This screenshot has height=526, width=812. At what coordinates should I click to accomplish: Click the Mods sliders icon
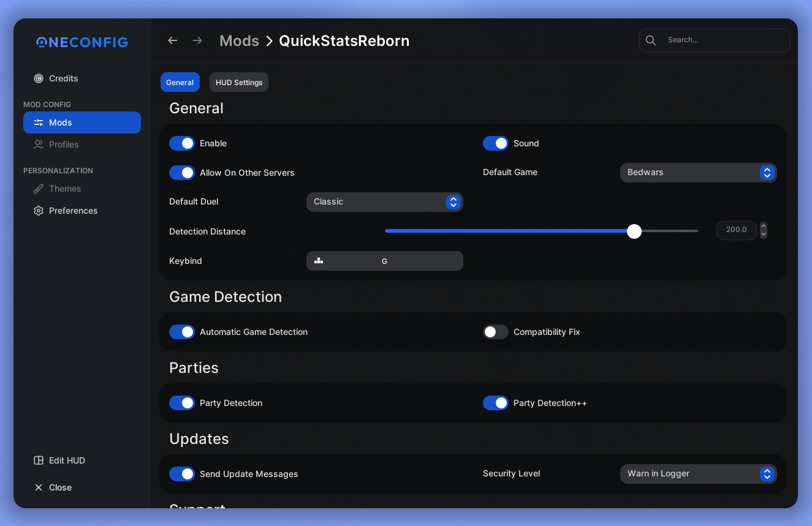pos(39,122)
